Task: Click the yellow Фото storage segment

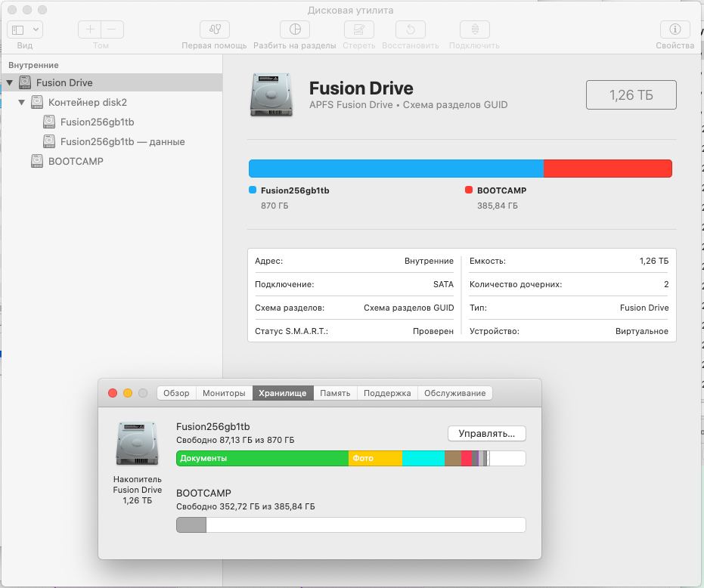Action: 375,458
